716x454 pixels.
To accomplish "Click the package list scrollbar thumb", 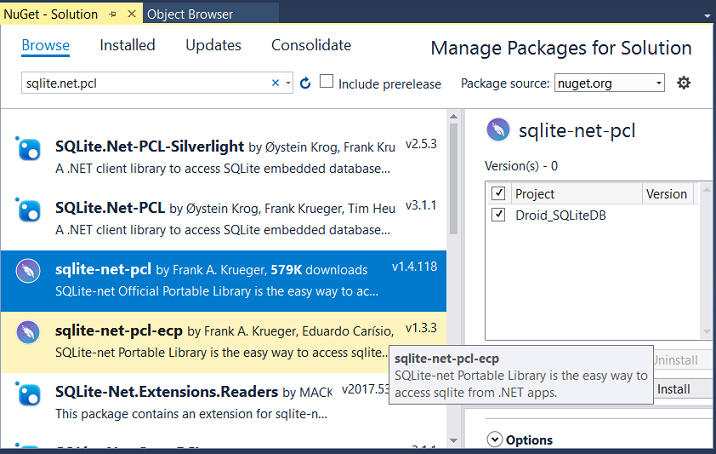I will pyautogui.click(x=453, y=179).
